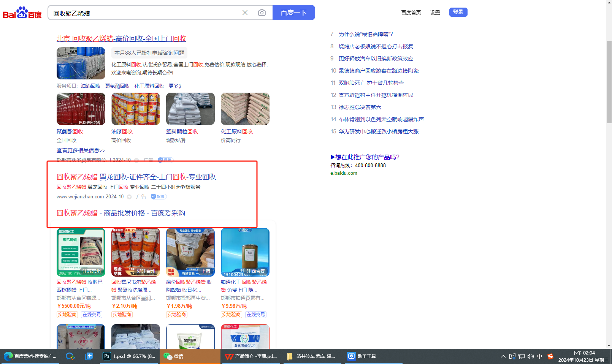This screenshot has width=612, height=364.
Task: Open 回收聚乙烯蜡 - 商品批发价格 - 百度爱采购
Action: click(x=121, y=213)
